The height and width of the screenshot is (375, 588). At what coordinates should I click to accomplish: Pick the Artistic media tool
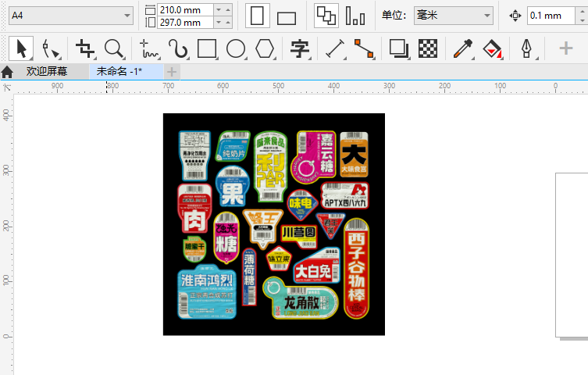click(x=178, y=48)
